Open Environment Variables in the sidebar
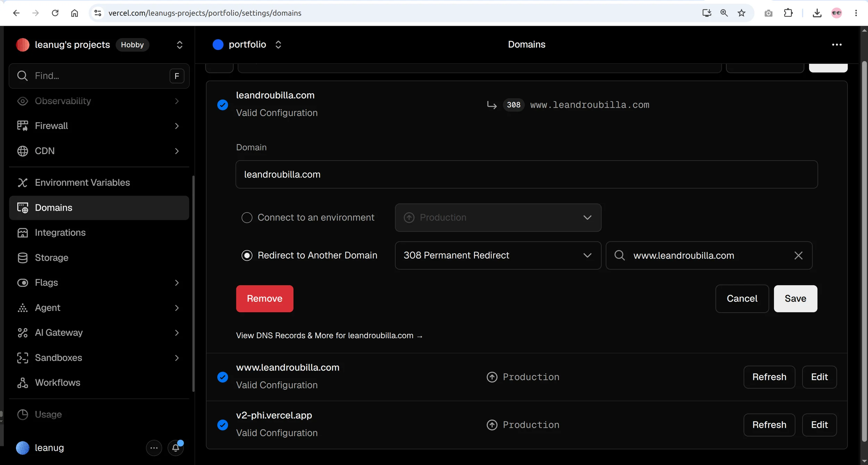This screenshot has width=868, height=465. (99, 183)
